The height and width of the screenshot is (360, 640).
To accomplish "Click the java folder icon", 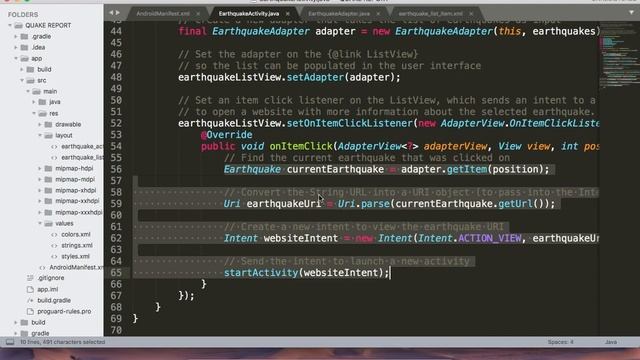I will pyautogui.click(x=42, y=102).
